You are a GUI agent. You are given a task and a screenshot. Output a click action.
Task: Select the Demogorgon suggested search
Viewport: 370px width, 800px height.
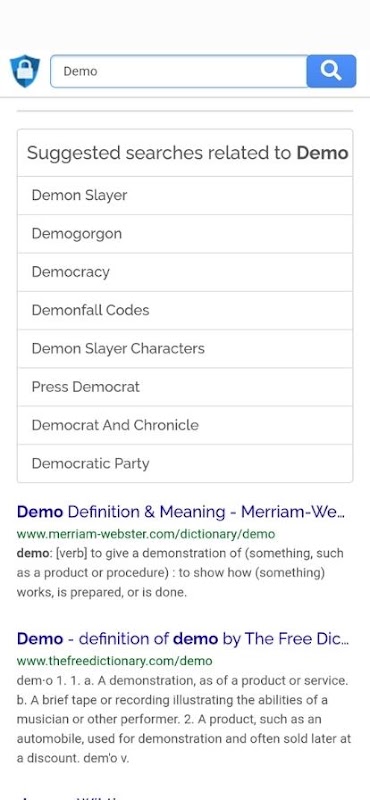pyautogui.click(x=185, y=234)
